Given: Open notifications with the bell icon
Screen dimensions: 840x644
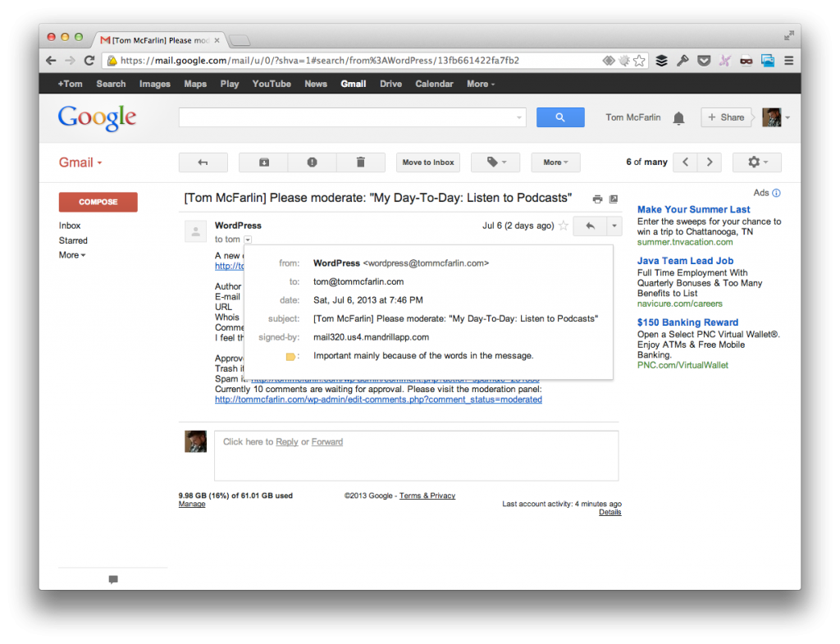Looking at the screenshot, I should tap(678, 118).
